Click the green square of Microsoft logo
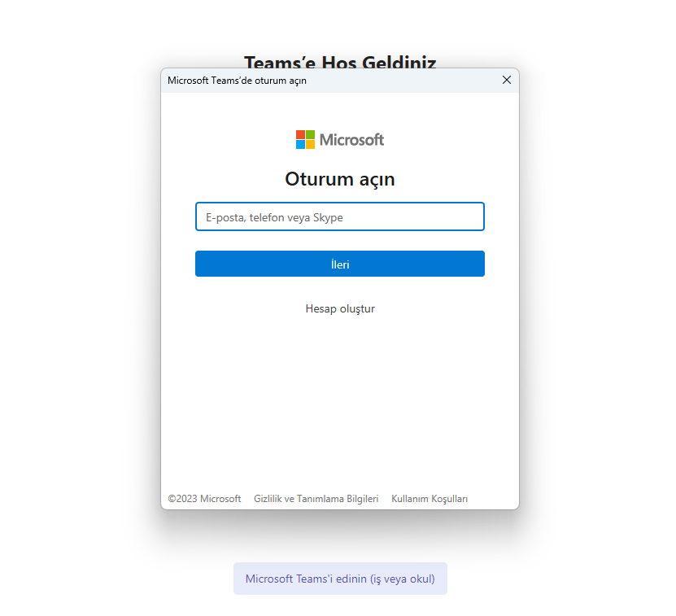Screen dimensions: 676x616 [x=310, y=134]
